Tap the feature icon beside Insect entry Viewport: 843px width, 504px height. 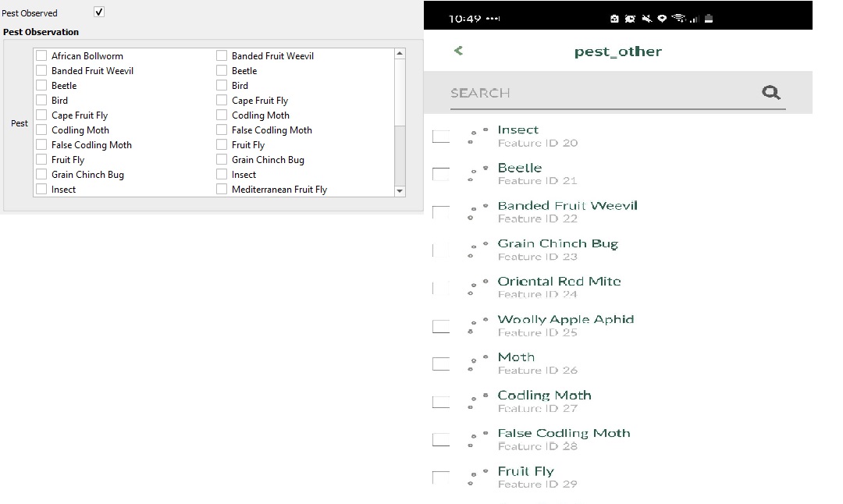[x=477, y=137]
